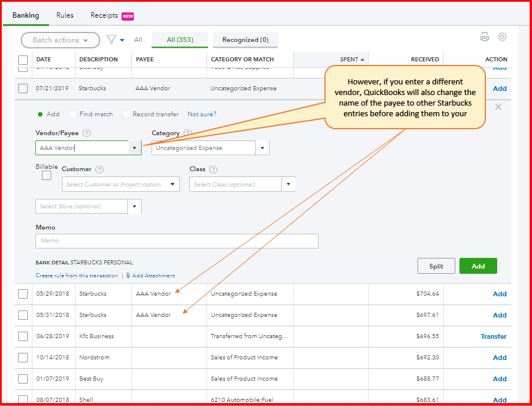Open the Batch actions dropdown
Viewport: 532px width, 406px height.
click(60, 40)
